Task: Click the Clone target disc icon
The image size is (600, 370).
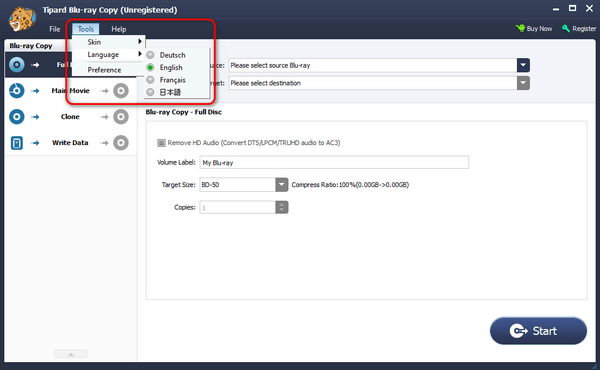Action: click(121, 117)
